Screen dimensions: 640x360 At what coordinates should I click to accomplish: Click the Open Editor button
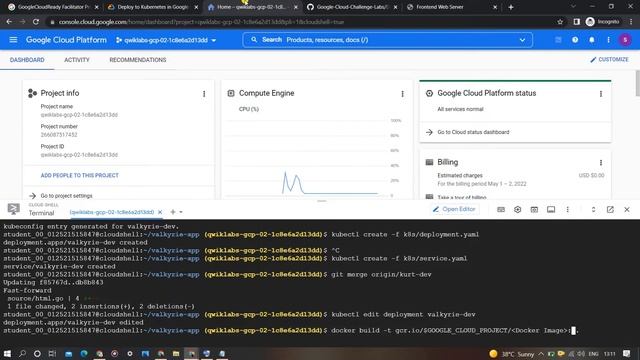click(454, 209)
